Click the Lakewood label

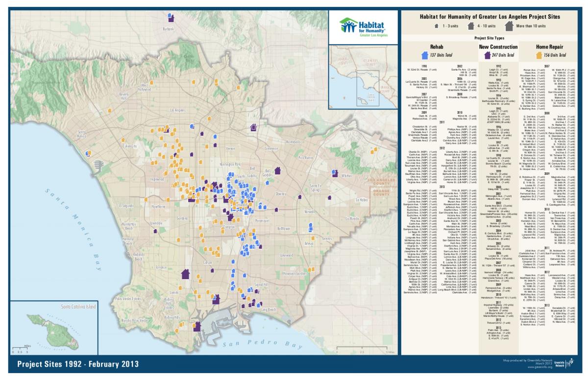click(286, 256)
